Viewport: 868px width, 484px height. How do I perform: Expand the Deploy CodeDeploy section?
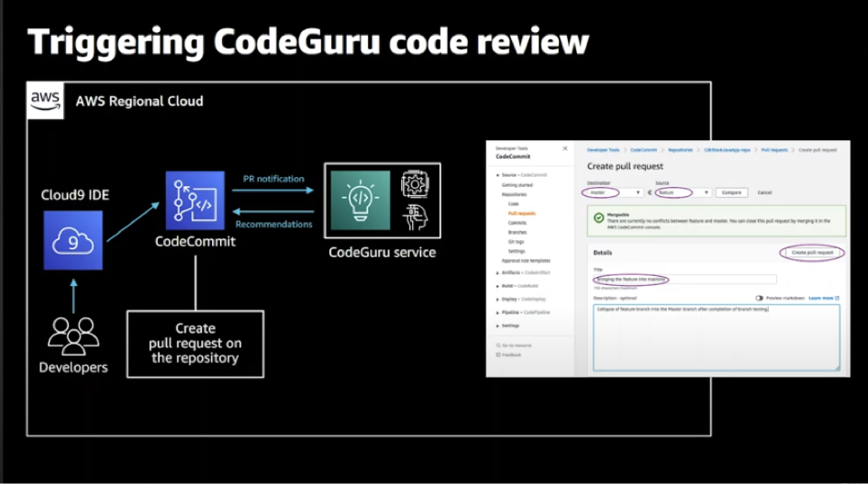tap(497, 299)
